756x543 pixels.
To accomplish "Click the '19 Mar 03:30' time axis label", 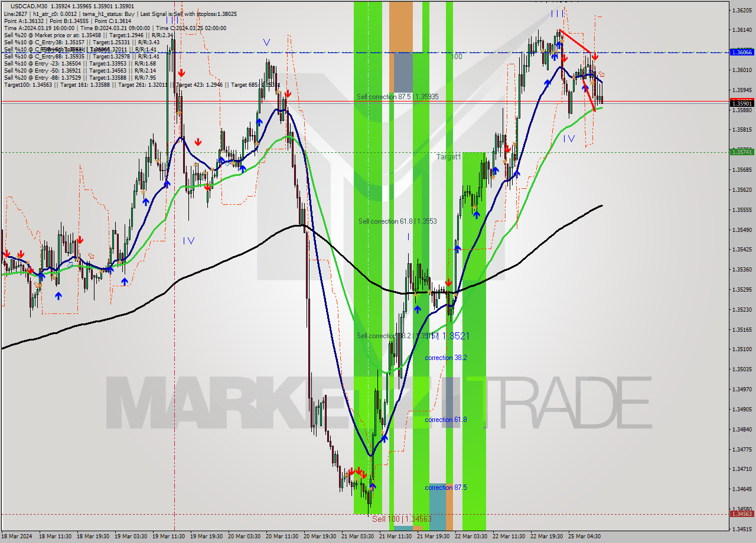I will point(131,537).
